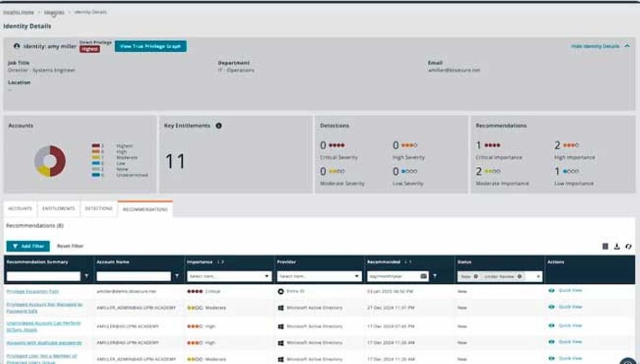640x364 pixels.
Task: Click the Recommendation Summary filter funnel icon
Action: point(87,276)
